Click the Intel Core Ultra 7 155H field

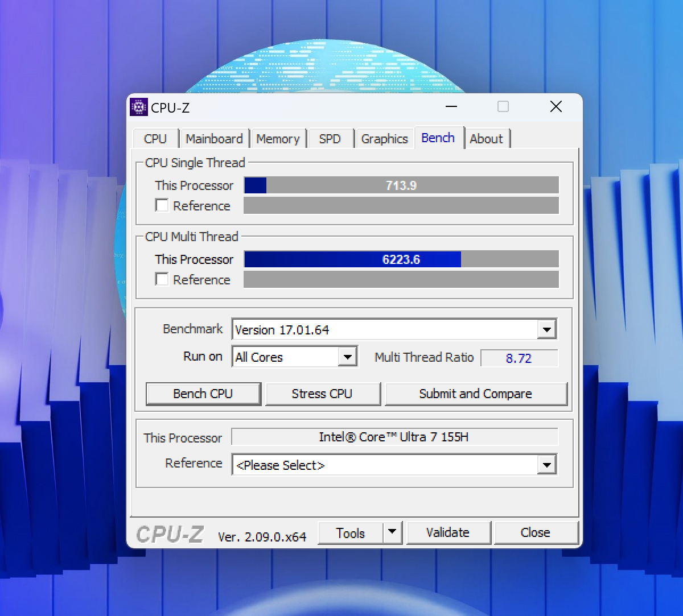(x=394, y=437)
